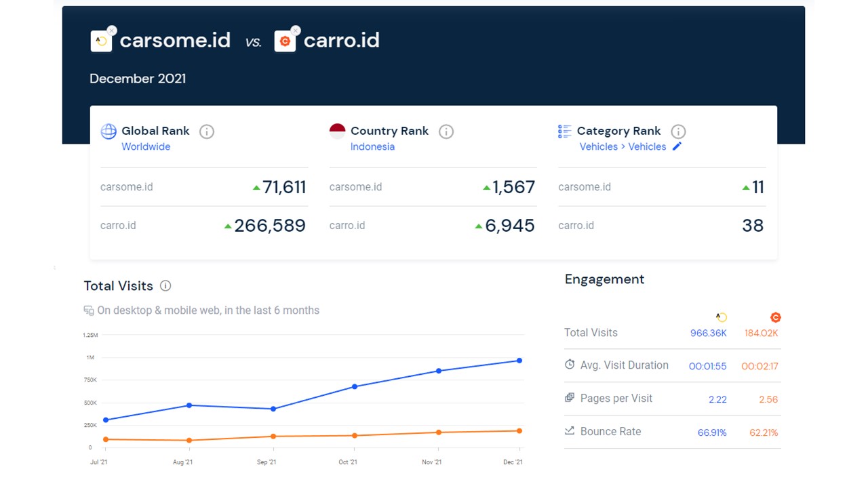Screen dimensions: 868x488
Task: Select the carro bounce rate 62.21%
Action: (764, 432)
